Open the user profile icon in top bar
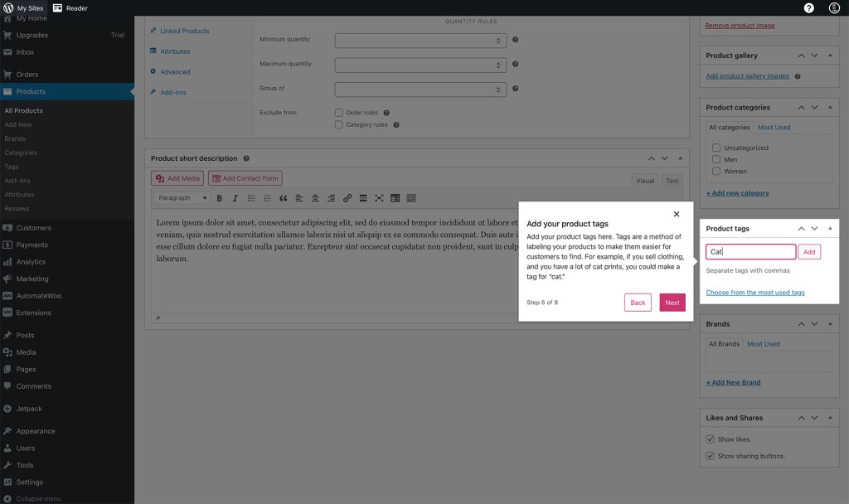Image resolution: width=849 pixels, height=504 pixels. pyautogui.click(x=834, y=7)
